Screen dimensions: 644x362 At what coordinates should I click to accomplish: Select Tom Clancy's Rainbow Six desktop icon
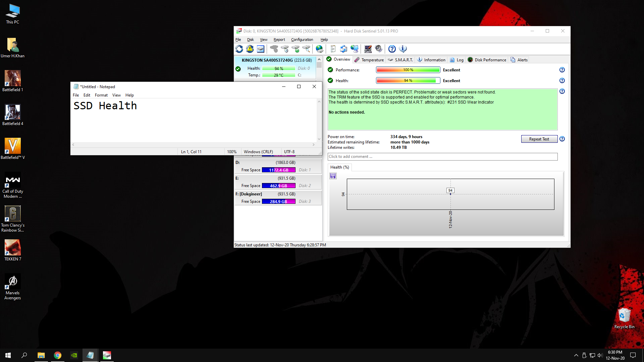(13, 219)
